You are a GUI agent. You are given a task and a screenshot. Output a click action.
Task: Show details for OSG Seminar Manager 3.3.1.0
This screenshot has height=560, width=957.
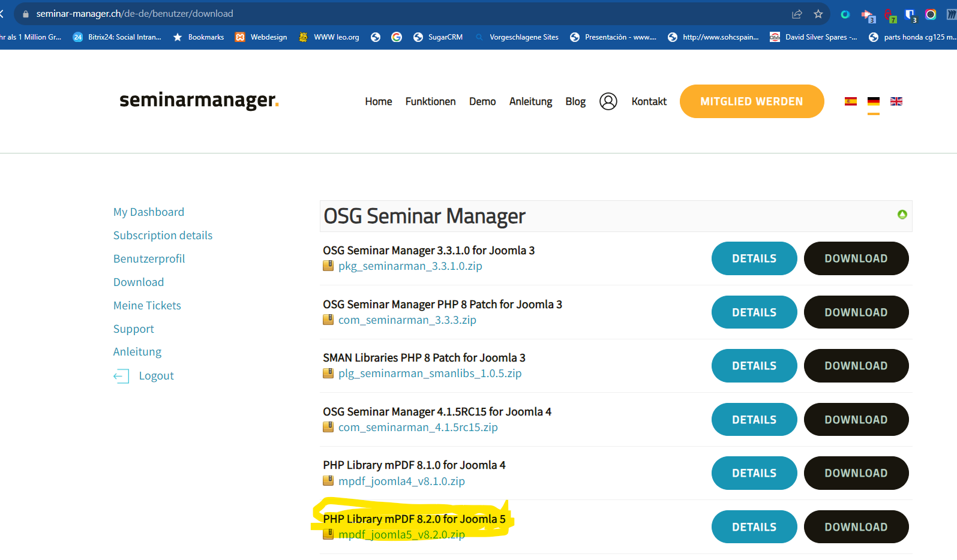(754, 258)
